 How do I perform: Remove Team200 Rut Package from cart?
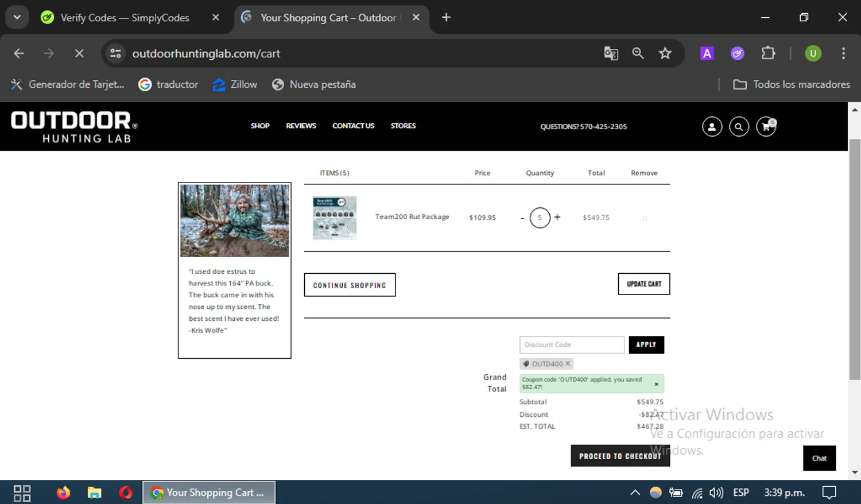point(644,218)
